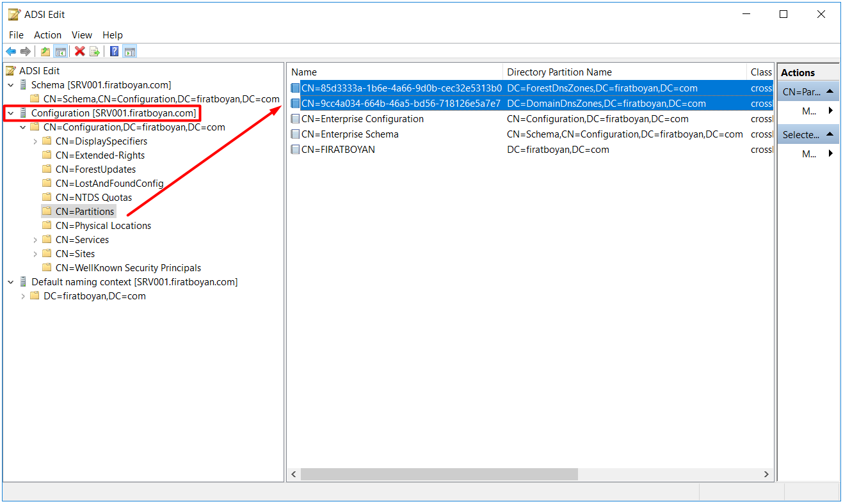843x504 pixels.
Task: Click the CN=LostAndFoundConfig folder icon
Action: [x=47, y=184]
